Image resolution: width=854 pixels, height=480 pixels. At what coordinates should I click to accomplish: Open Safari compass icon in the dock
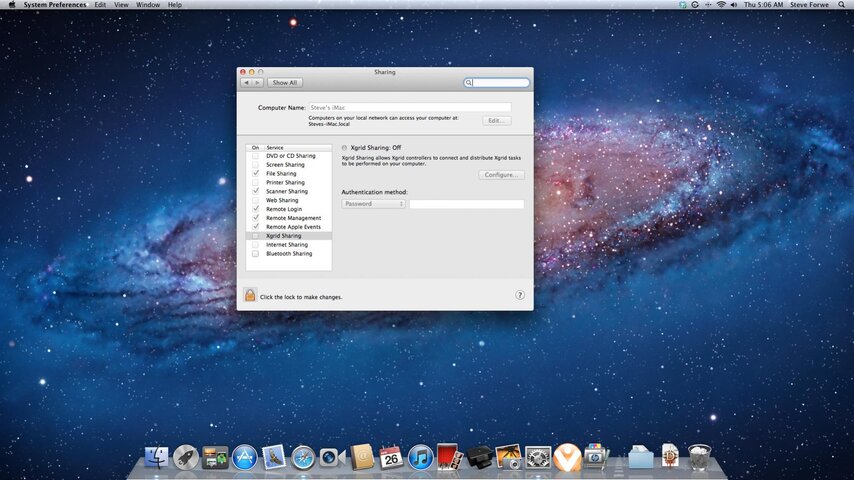click(303, 457)
